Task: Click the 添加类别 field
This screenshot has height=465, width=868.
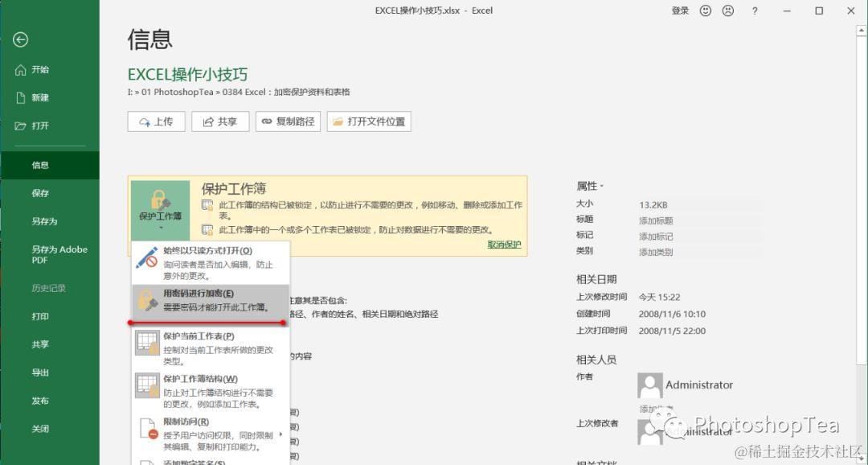Action: (x=656, y=252)
